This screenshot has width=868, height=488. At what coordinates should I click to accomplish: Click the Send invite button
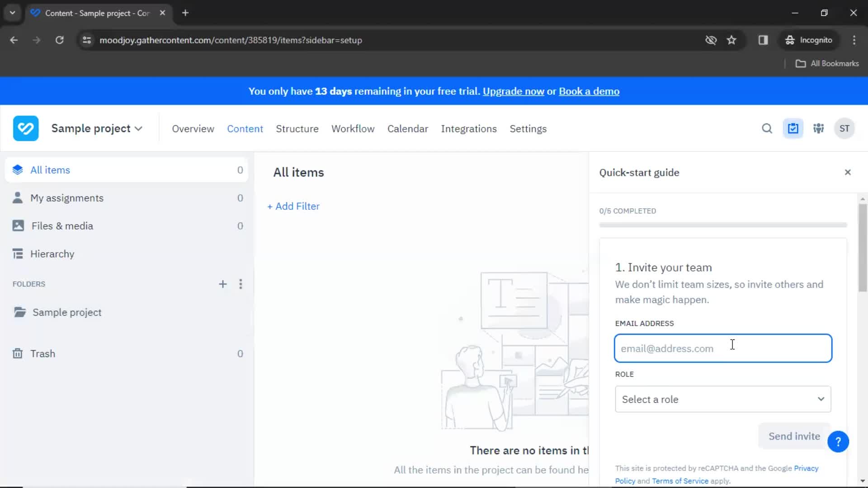pos(794,436)
